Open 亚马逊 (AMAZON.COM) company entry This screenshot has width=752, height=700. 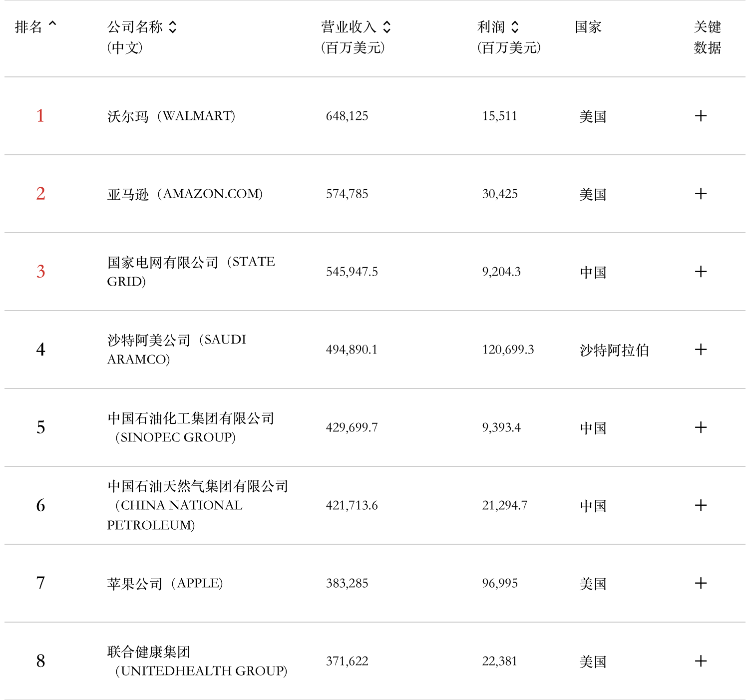[185, 194]
